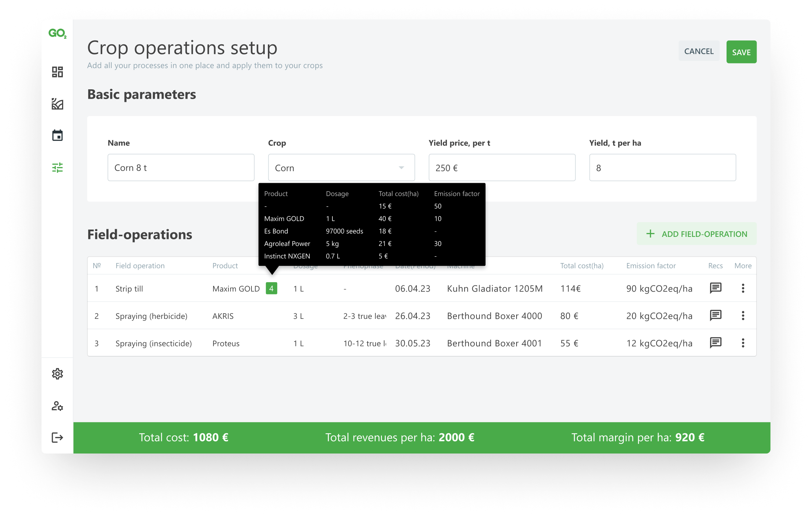Click the SAVE button
This screenshot has height=517, width=812.
click(741, 52)
